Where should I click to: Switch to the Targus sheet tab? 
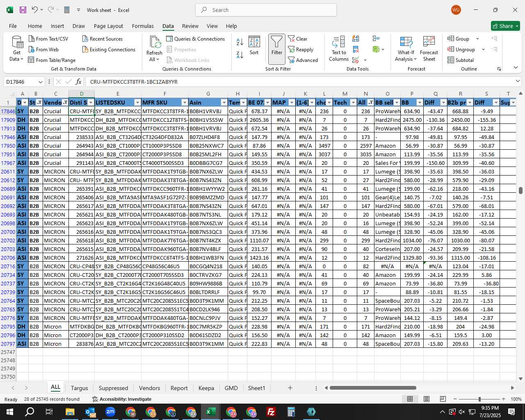click(79, 388)
